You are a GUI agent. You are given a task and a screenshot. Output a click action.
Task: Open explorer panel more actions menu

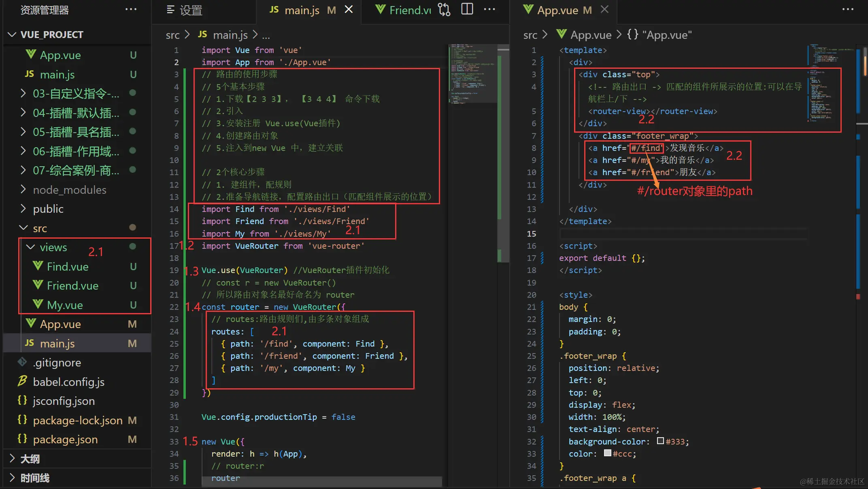coord(131,9)
